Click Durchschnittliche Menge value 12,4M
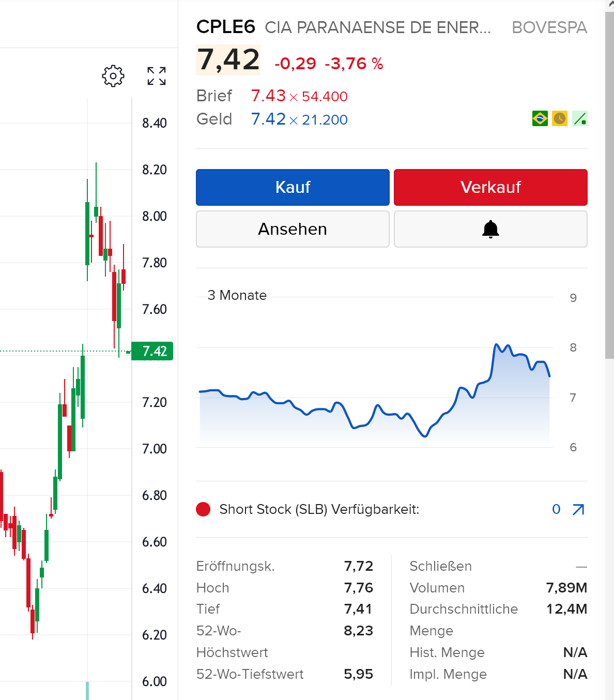 click(x=567, y=609)
